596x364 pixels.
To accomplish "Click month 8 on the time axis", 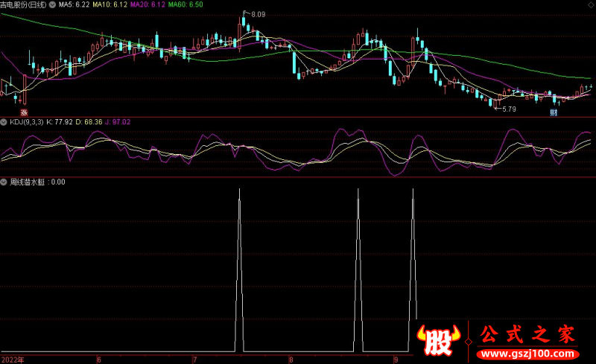I will coord(291,359).
